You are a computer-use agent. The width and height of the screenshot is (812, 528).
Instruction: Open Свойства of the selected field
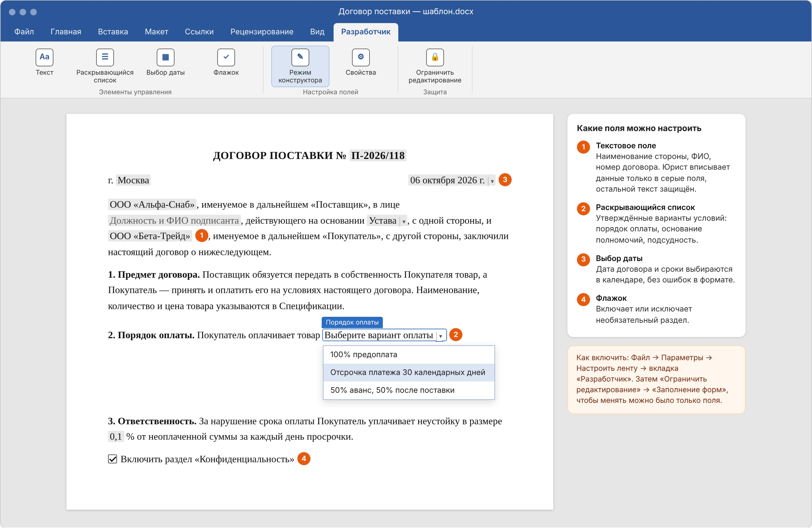[361, 63]
